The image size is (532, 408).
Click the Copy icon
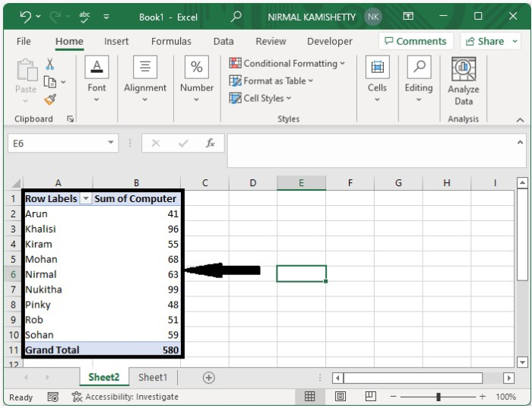tap(50, 82)
